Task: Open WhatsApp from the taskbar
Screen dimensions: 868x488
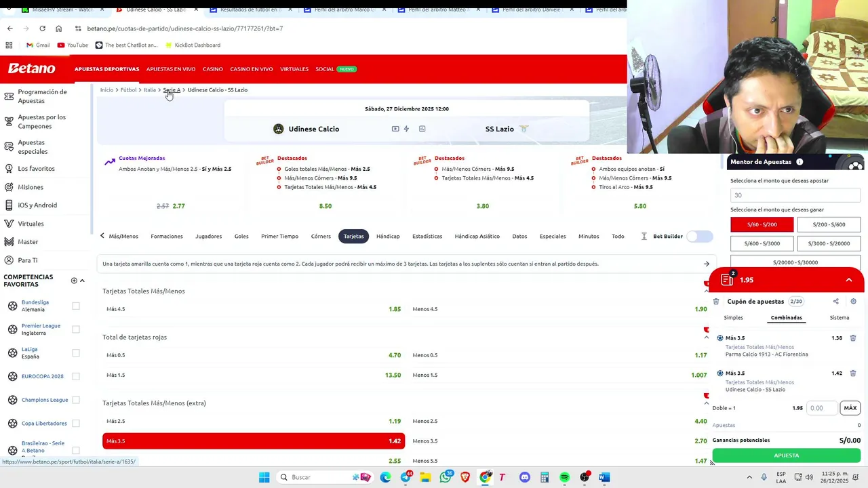Action: point(446,477)
